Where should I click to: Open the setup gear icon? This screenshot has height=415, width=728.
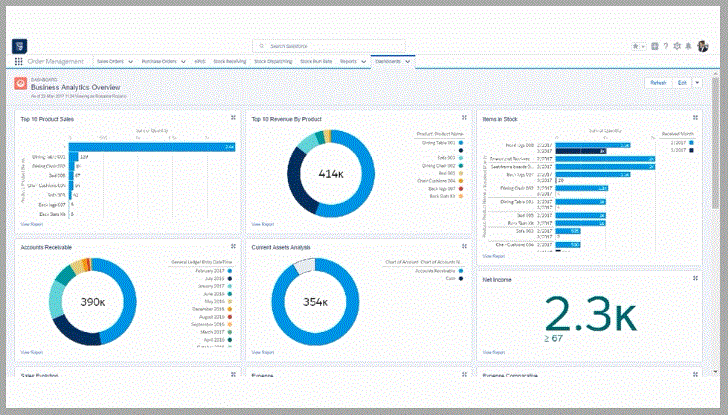pos(677,46)
